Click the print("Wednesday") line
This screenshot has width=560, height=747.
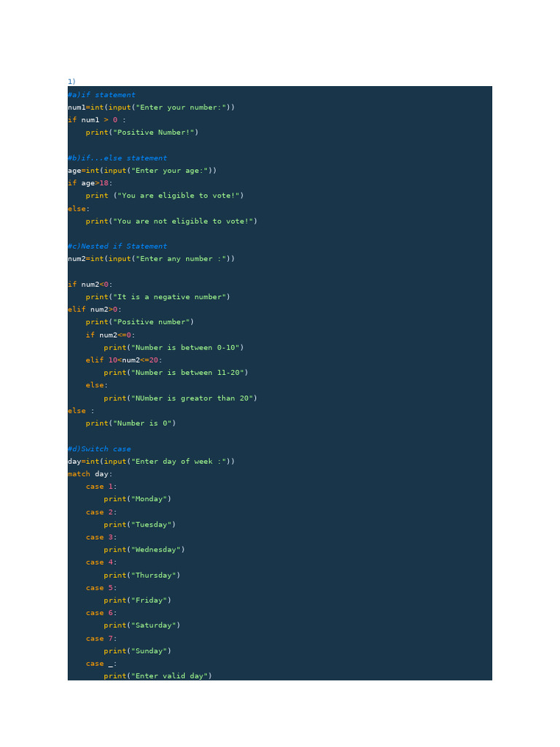(x=144, y=550)
